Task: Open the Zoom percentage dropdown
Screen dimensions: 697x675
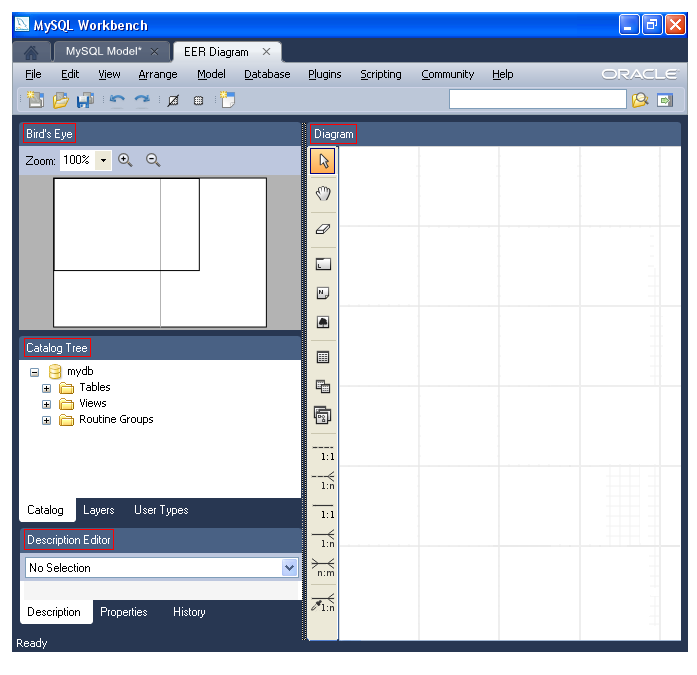Action: 103,160
